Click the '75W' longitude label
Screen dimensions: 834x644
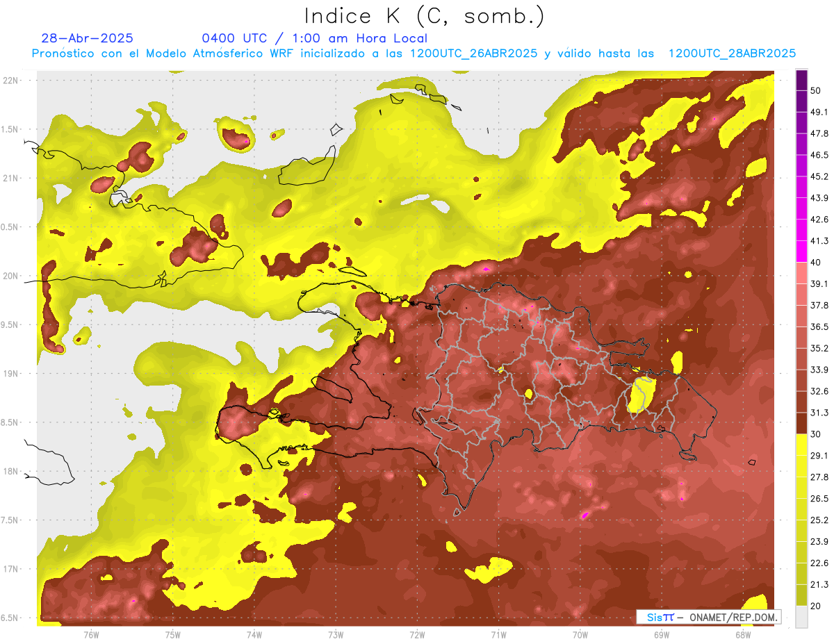(172, 634)
